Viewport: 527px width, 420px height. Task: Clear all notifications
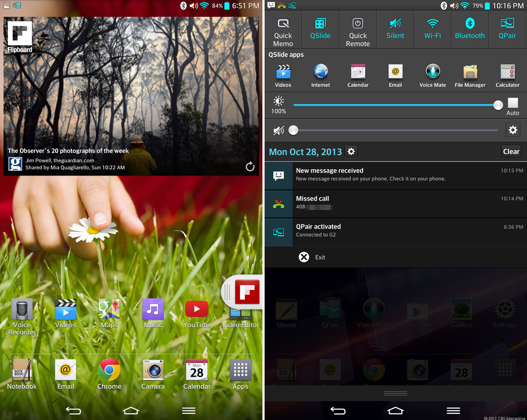(x=511, y=151)
